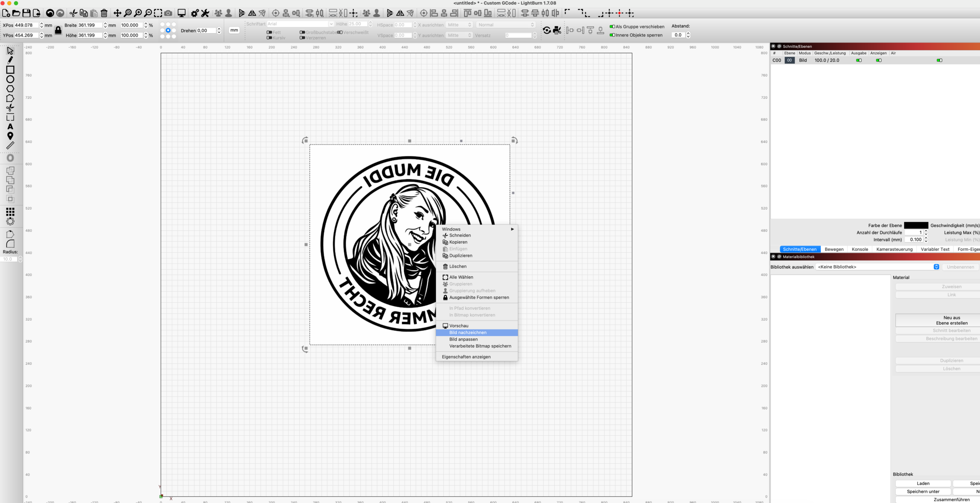
Task: Open the Preview monitor icon in toolbar
Action: pos(181,13)
